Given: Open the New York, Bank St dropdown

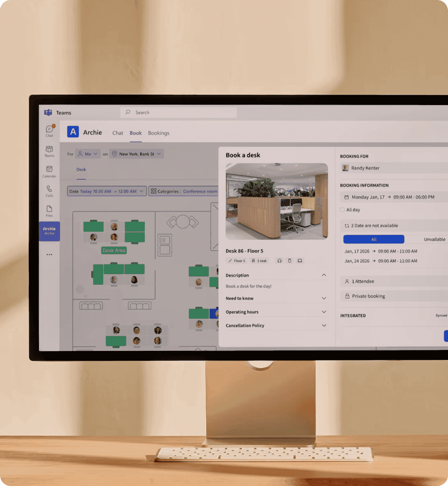Looking at the screenshot, I should point(136,154).
